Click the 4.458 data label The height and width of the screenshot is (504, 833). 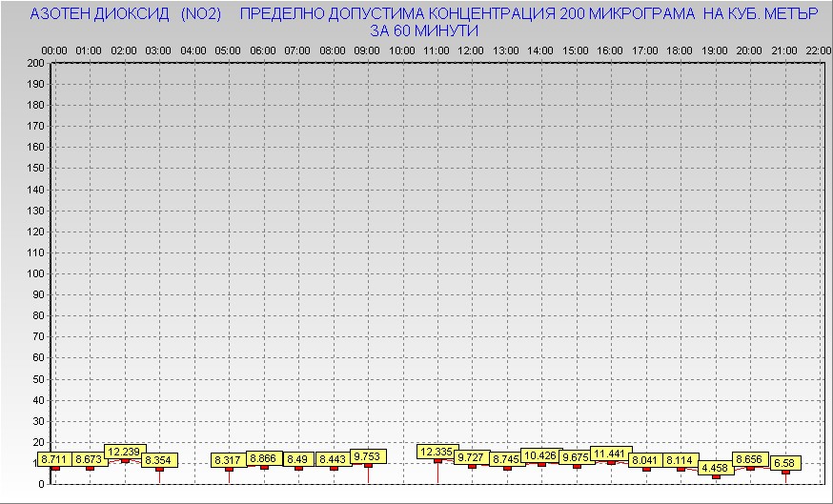[x=716, y=468]
